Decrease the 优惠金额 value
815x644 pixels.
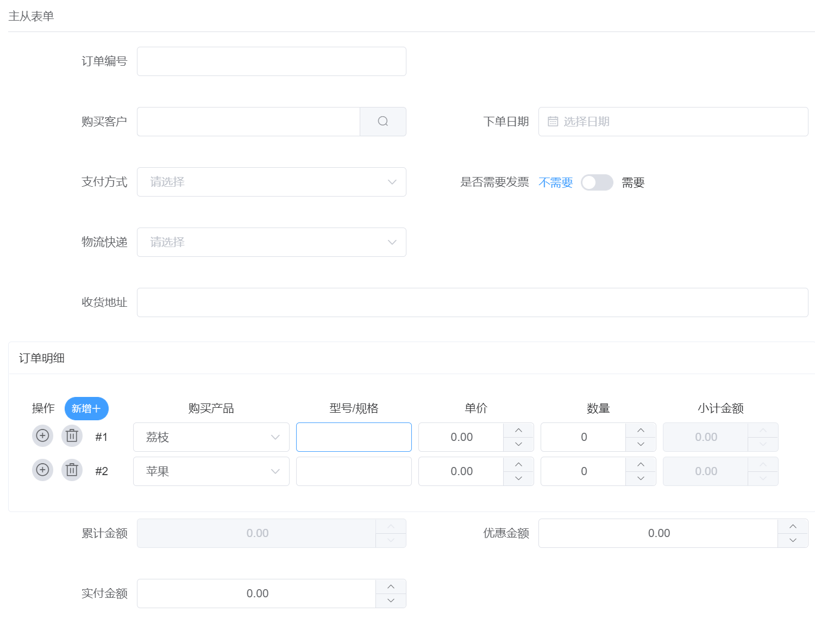[793, 540]
